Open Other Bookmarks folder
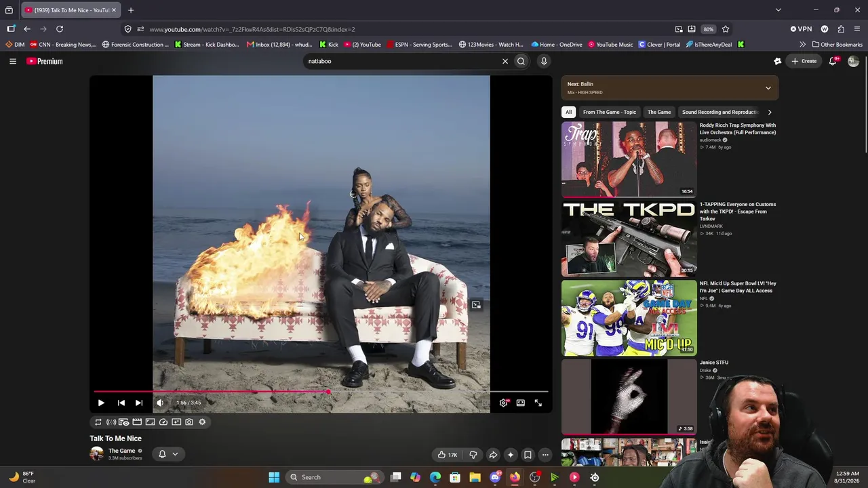Viewport: 868px width, 488px height. pos(837,45)
